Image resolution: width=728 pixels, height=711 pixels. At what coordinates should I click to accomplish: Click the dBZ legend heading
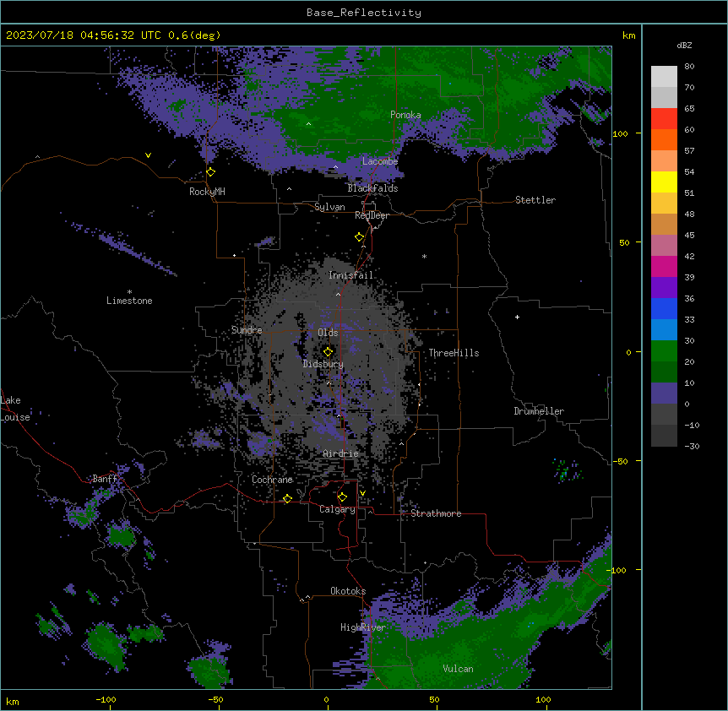684,45
